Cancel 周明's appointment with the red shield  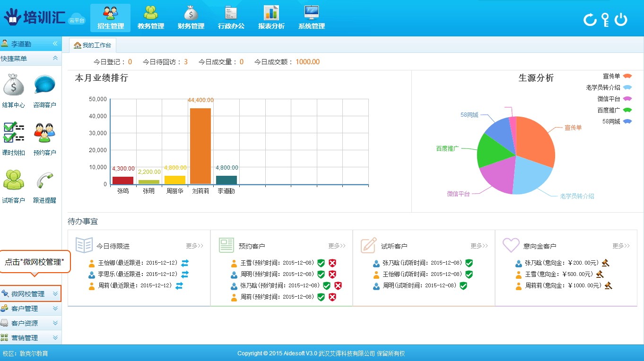[332, 274]
